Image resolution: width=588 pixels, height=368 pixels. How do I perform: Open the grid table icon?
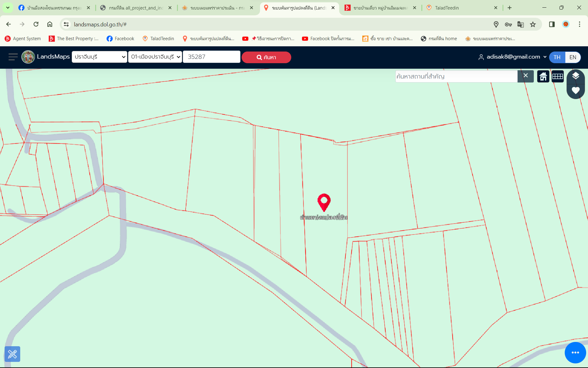pos(557,76)
